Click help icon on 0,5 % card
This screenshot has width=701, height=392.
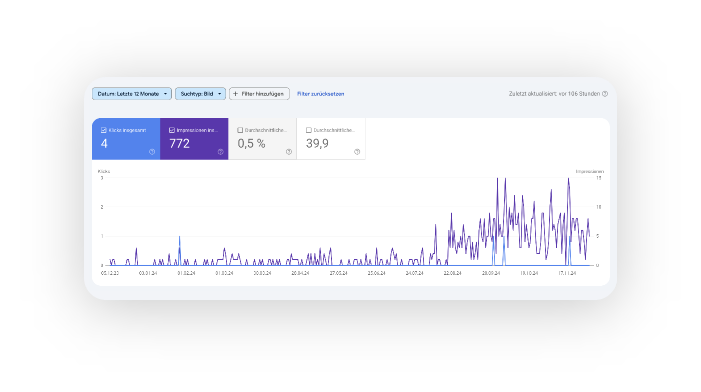[289, 152]
